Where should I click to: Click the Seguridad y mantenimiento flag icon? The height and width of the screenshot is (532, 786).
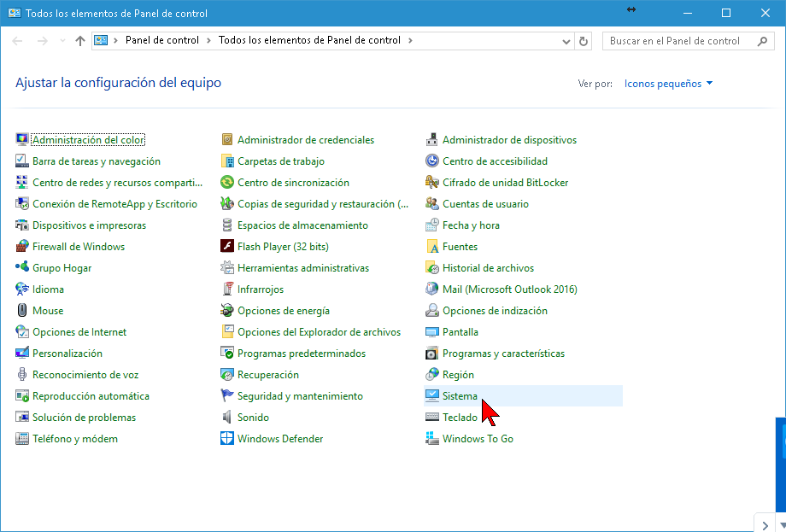tap(227, 395)
